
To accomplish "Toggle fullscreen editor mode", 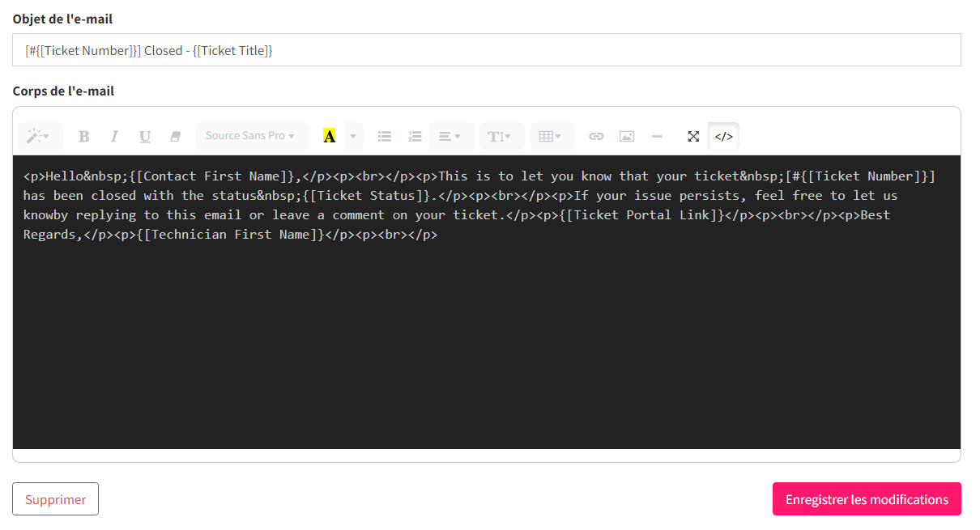I will tap(693, 136).
